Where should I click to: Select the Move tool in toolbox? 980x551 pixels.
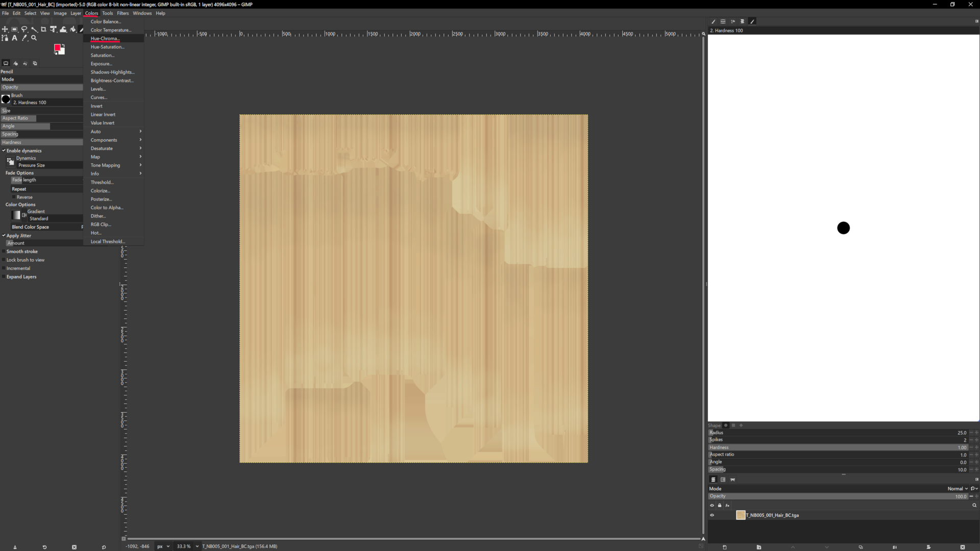5,30
